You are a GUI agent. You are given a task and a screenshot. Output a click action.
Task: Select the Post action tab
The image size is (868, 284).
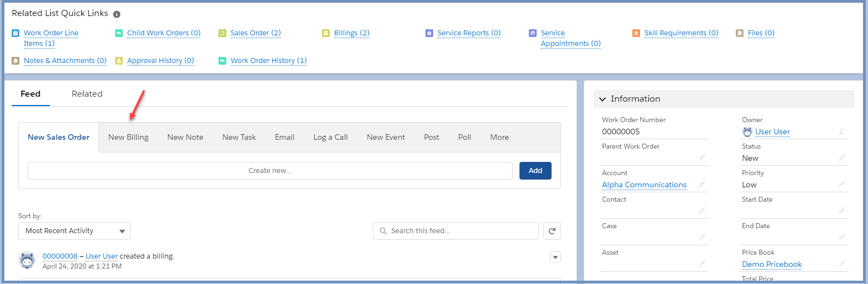[x=432, y=137]
